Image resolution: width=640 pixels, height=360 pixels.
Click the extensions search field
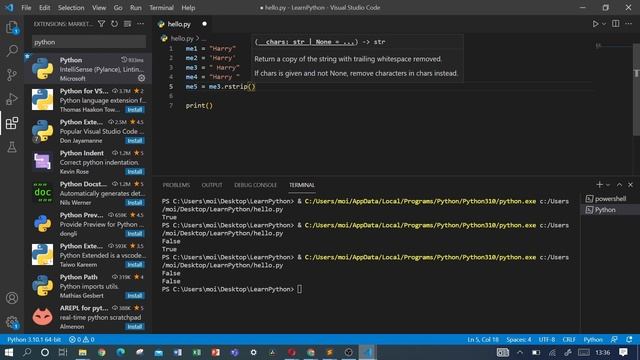89,42
